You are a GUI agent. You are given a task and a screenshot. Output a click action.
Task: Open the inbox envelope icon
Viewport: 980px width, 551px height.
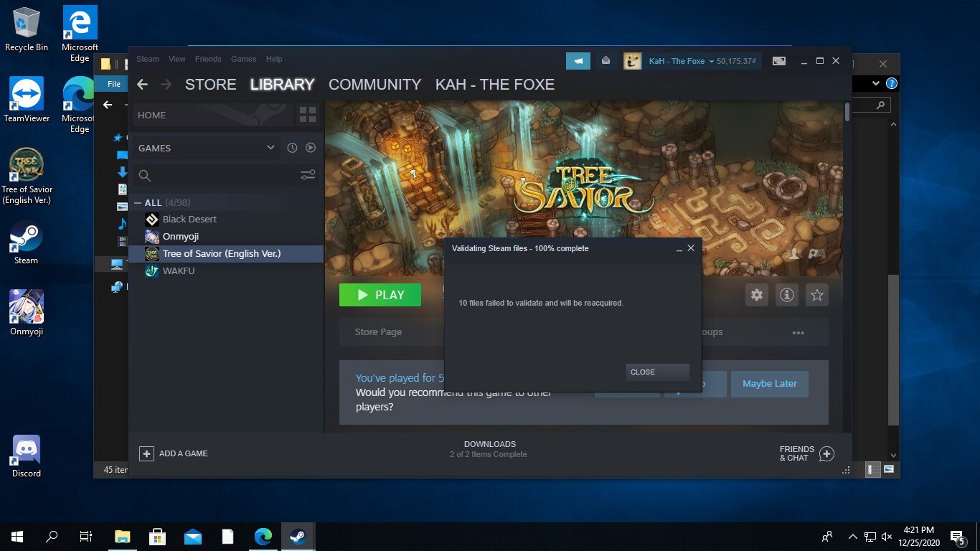(x=606, y=61)
